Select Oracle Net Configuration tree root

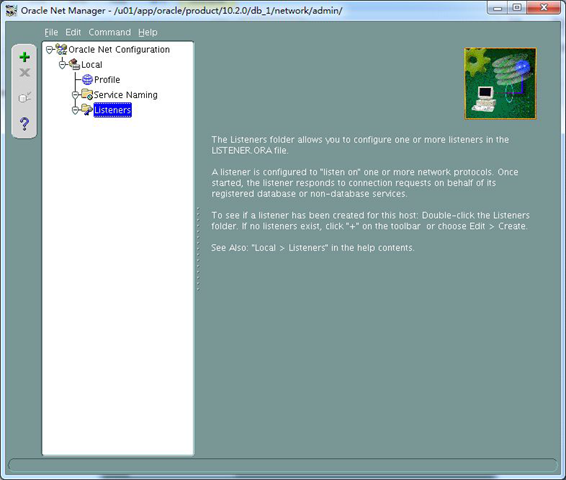[x=119, y=49]
